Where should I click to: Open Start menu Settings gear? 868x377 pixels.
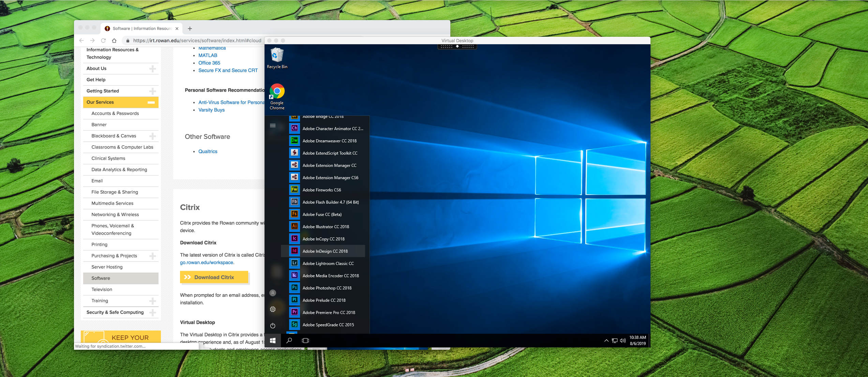(273, 309)
